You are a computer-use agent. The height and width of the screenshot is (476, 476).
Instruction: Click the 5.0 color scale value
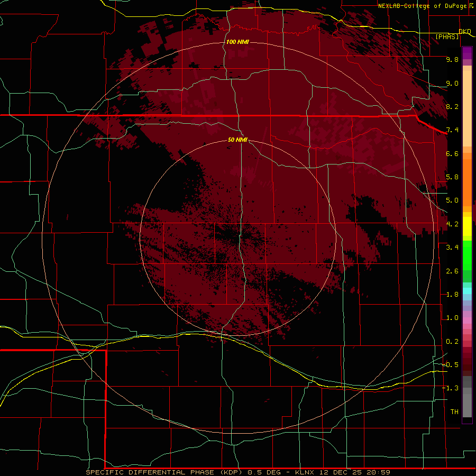tap(452, 200)
